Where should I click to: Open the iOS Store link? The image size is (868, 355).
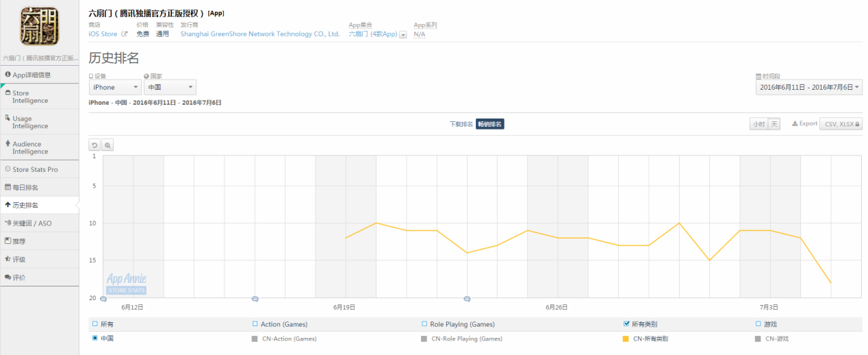point(103,34)
